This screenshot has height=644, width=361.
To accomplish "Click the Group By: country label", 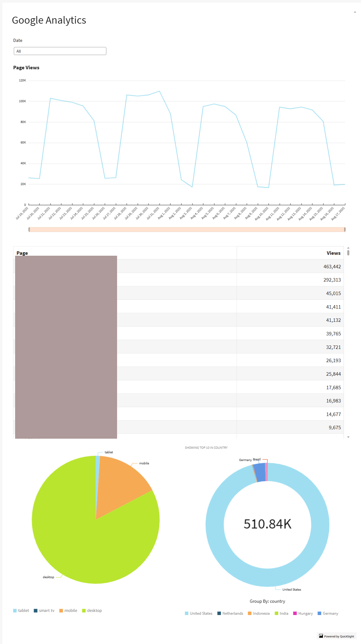I will point(268,601).
